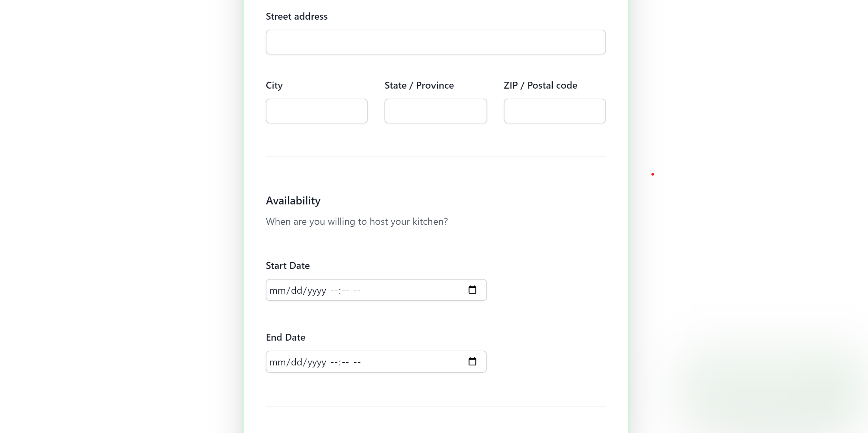Click the Street address input field
This screenshot has width=868, height=433.
[x=435, y=42]
